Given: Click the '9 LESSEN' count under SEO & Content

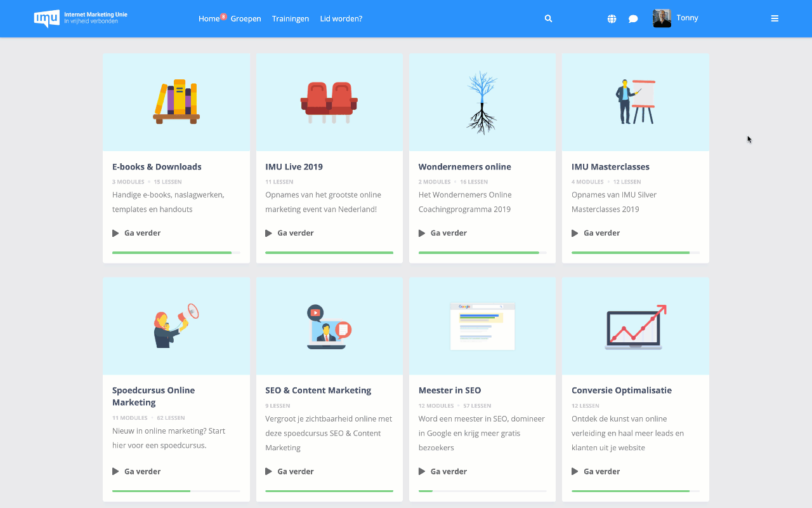Looking at the screenshot, I should 278,406.
